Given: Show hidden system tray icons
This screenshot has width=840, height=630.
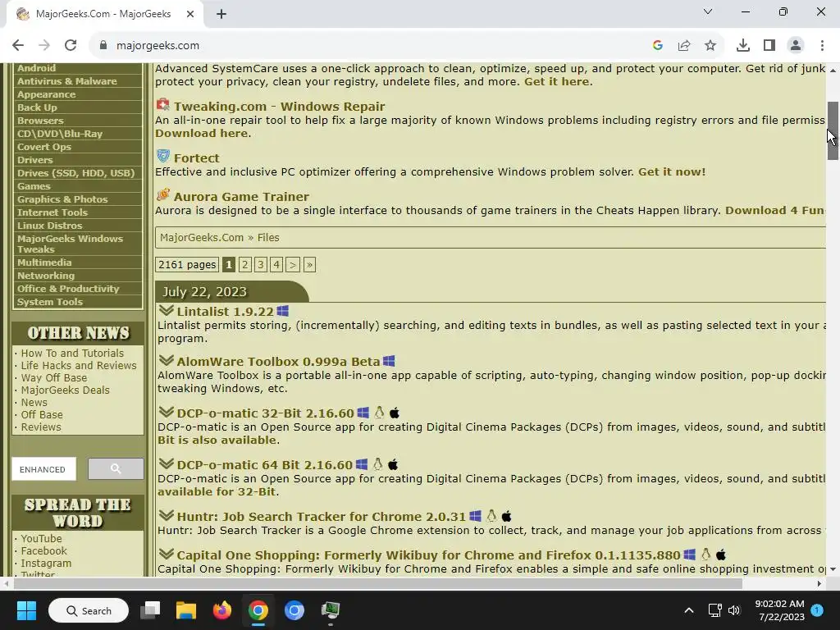Looking at the screenshot, I should 689,610.
